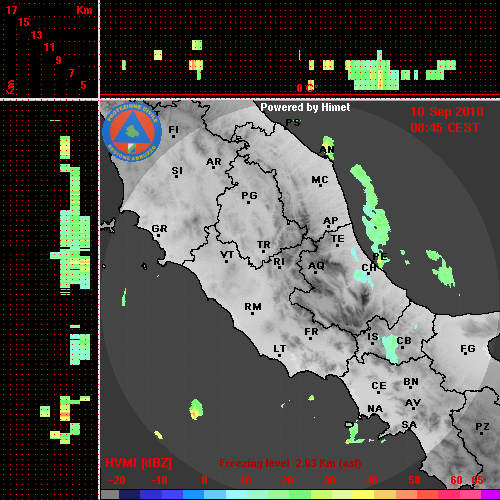
Task: Select the AQ city label
Action: [316, 266]
